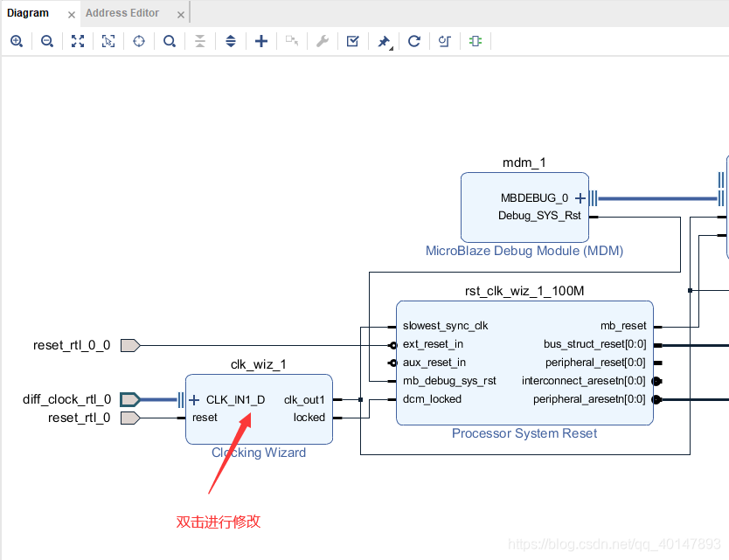Click the crosshair selection icon
This screenshot has height=560, width=729.
[139, 41]
